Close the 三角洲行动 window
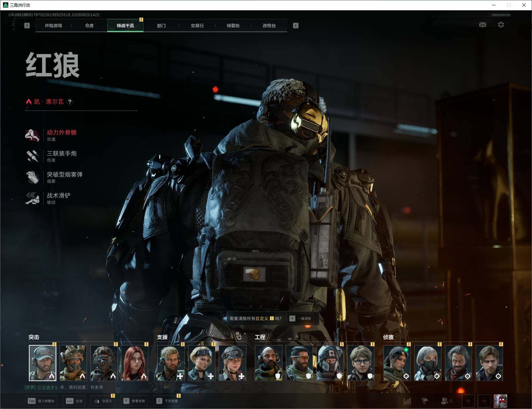 coord(524,5)
